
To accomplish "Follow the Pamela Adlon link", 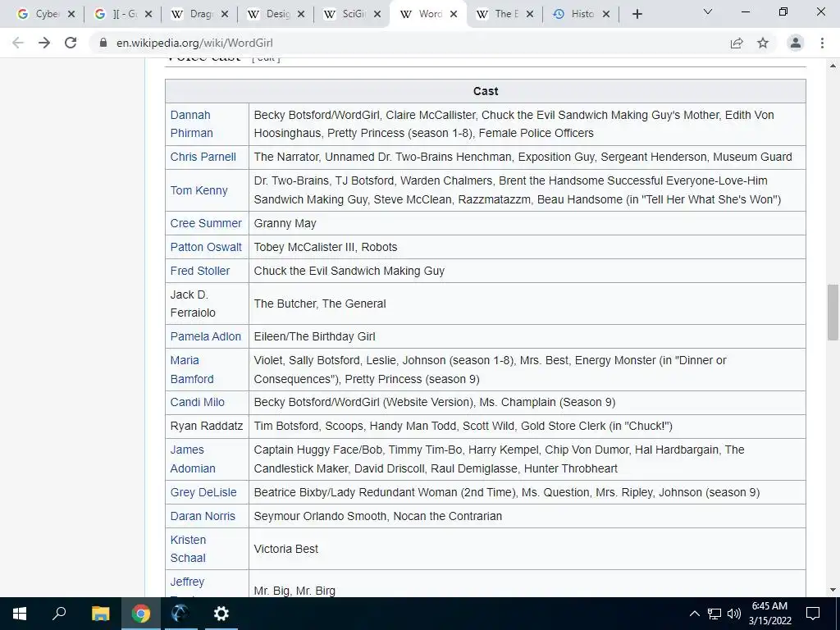I will (x=206, y=336).
